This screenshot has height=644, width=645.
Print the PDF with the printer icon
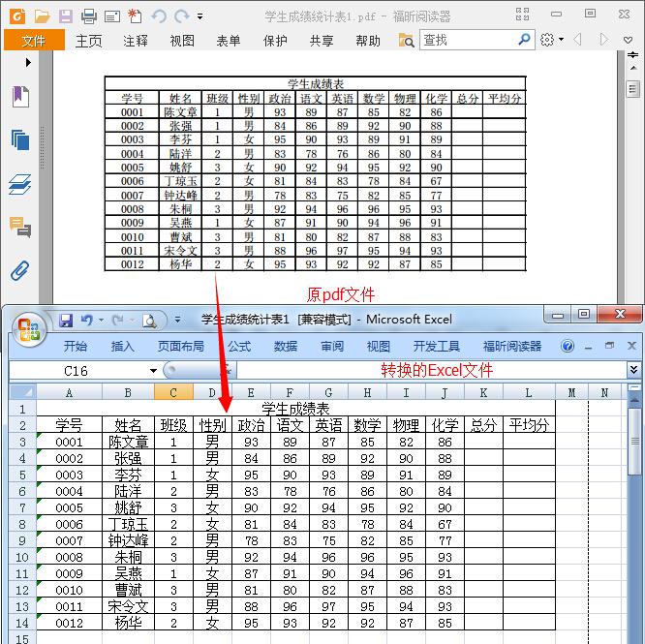[x=89, y=16]
